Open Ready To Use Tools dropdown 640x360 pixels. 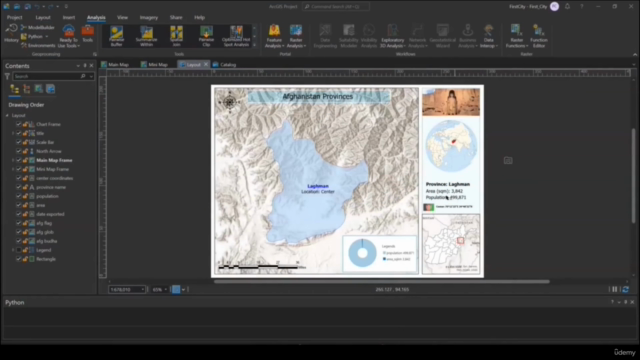(79, 46)
